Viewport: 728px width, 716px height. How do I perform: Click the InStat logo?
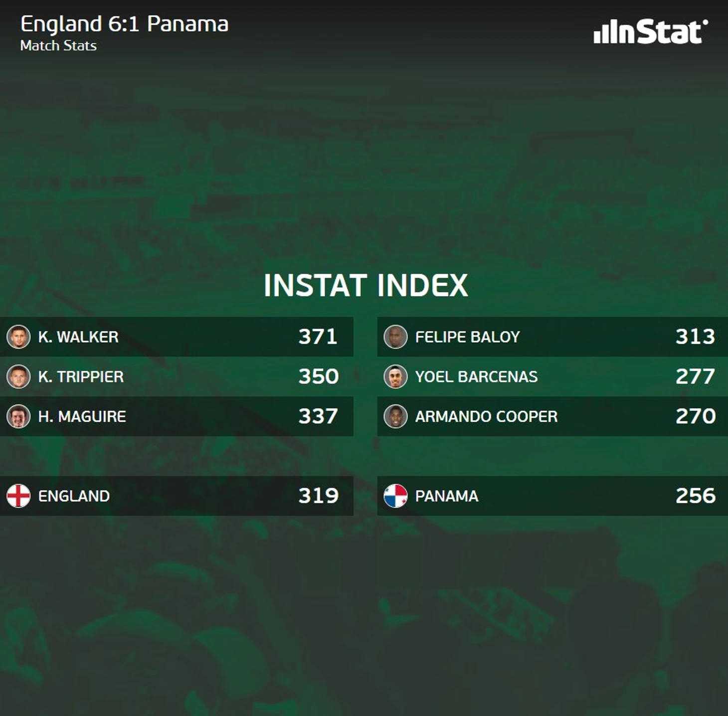pos(651,31)
